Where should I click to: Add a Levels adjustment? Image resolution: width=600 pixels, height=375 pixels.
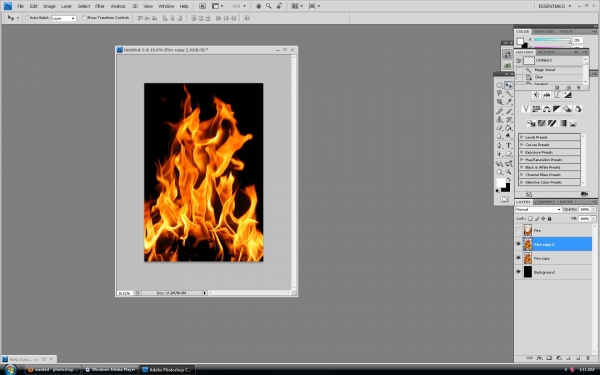[x=546, y=95]
